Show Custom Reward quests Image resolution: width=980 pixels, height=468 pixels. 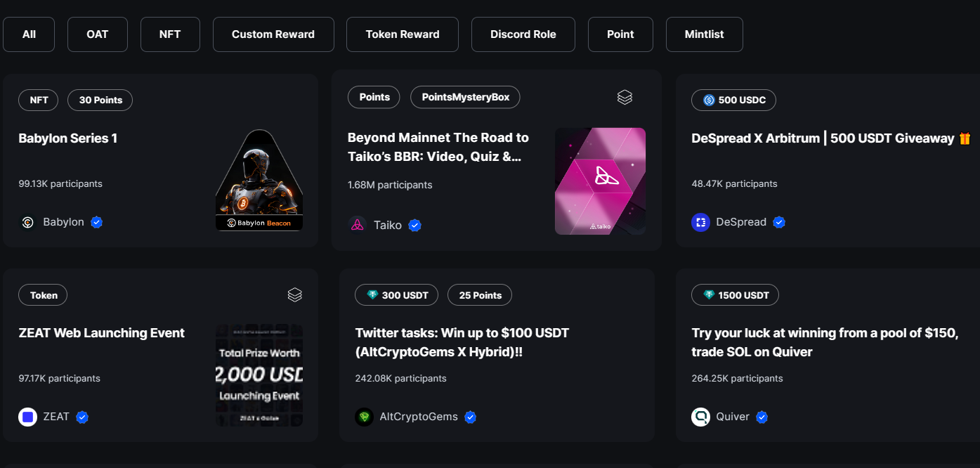[273, 34]
